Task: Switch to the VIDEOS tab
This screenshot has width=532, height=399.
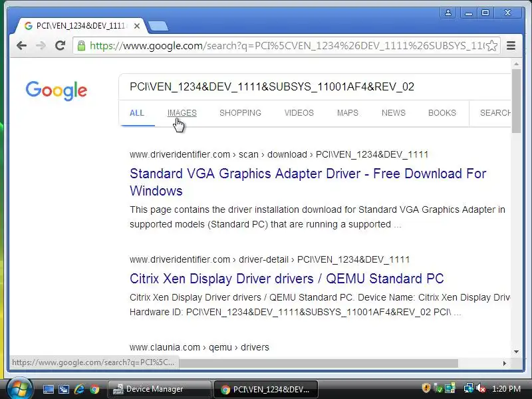Action: click(x=299, y=113)
